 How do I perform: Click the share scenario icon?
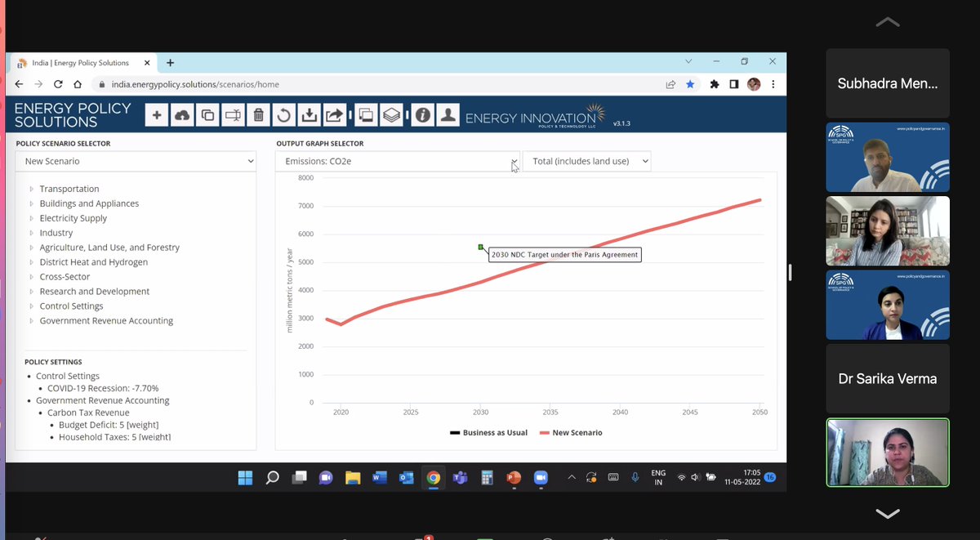(334, 115)
